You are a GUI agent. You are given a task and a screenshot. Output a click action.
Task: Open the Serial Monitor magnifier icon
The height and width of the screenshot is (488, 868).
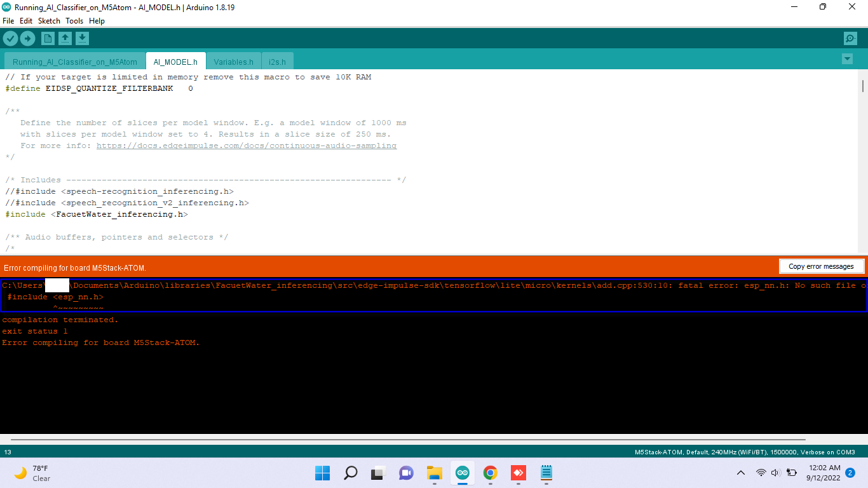850,39
